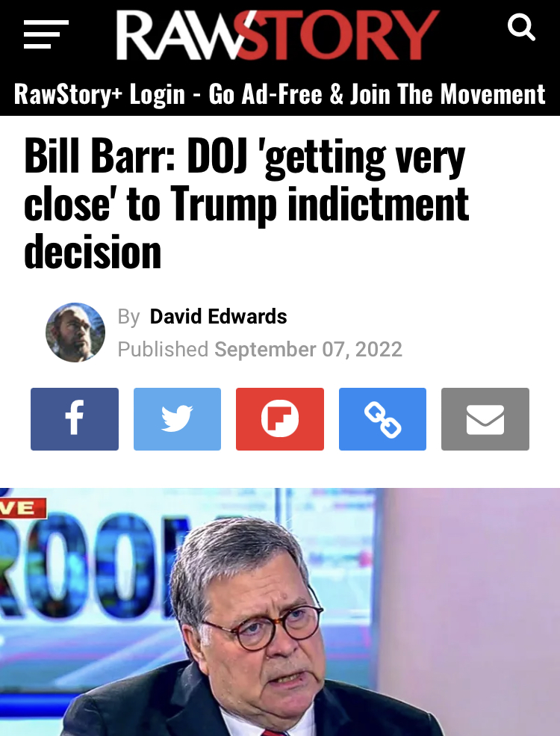
Task: Go to homepage via RawStory logo
Action: [278, 34]
